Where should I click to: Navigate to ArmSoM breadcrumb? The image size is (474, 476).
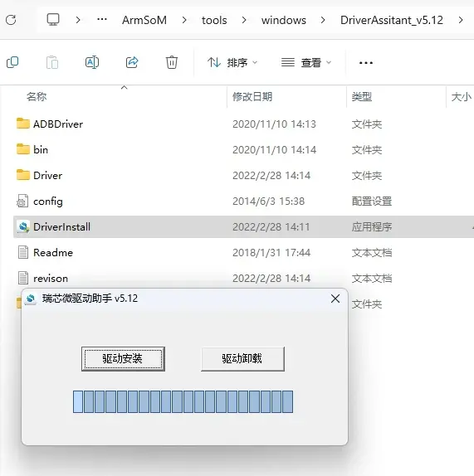click(x=144, y=20)
